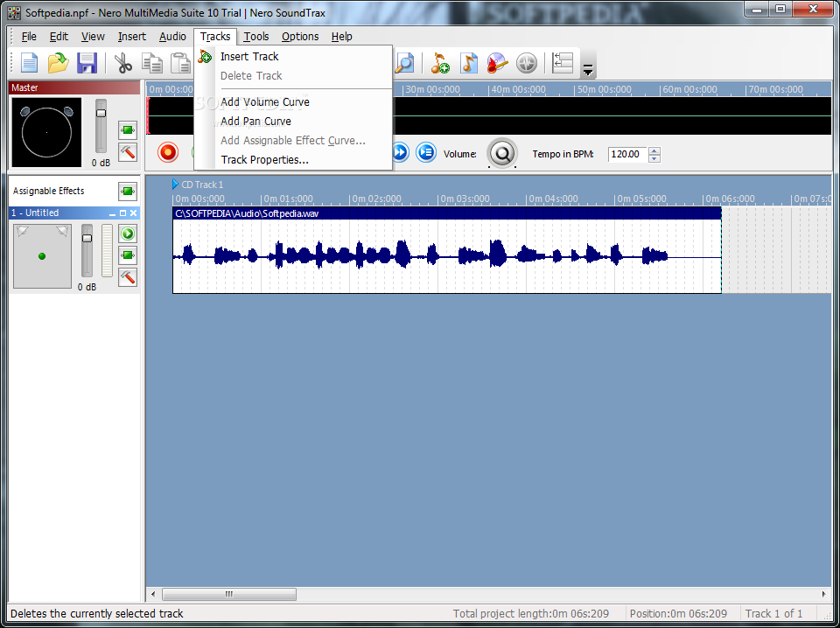Screen dimensions: 840x628
Task: Insert a new track via the note-plus toolbar icon
Action: [x=440, y=63]
